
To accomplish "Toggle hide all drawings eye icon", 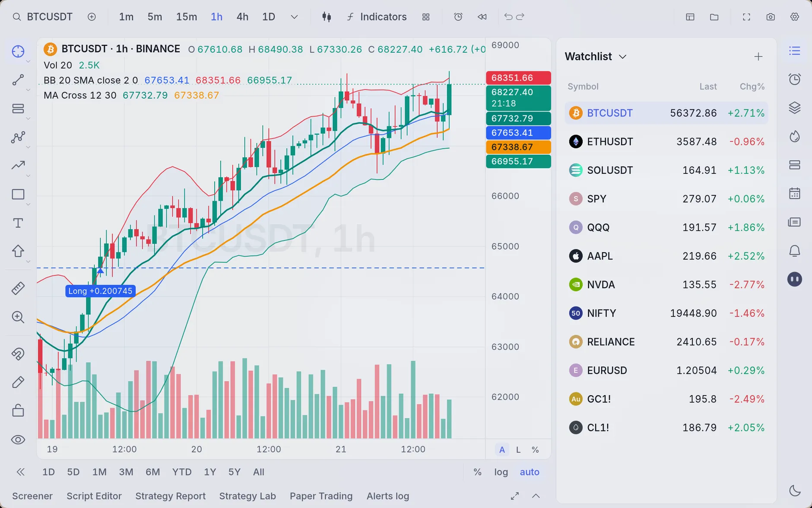I will tap(18, 440).
